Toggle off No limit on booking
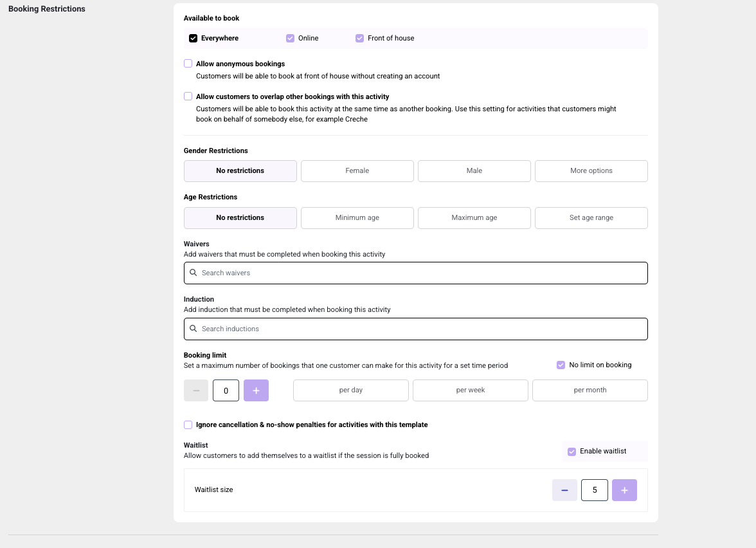Screen dimensions: 756x548 560,365
